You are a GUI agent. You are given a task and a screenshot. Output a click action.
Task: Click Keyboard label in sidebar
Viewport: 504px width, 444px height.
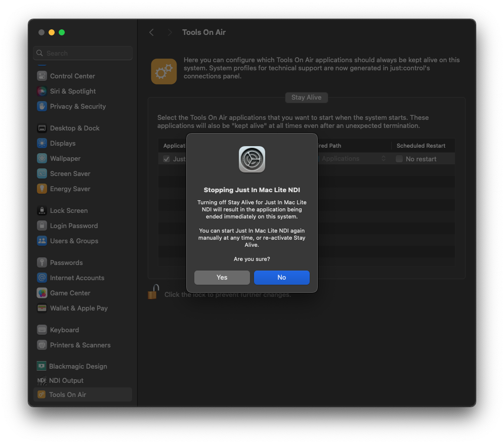[x=64, y=330]
